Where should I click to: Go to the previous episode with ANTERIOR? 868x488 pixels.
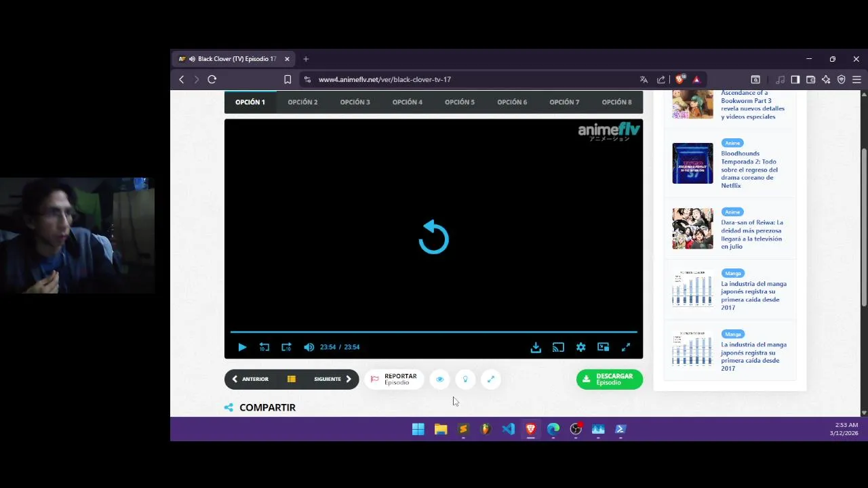tap(250, 379)
